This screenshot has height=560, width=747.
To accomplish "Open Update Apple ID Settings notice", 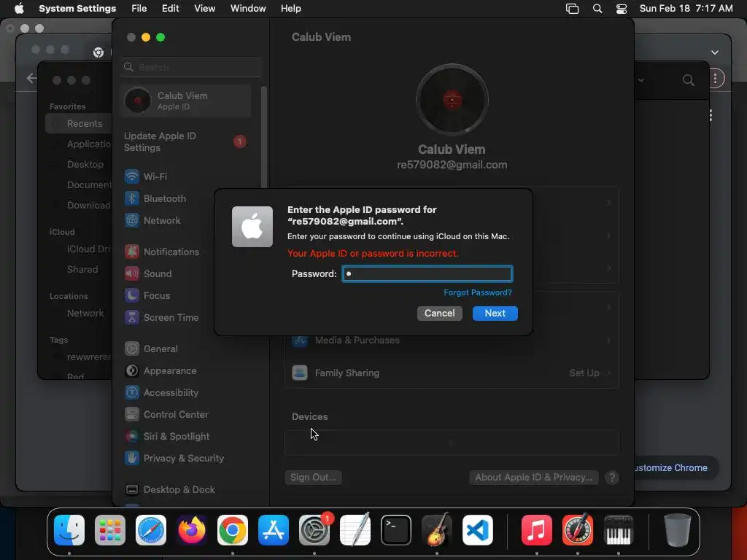I will pos(186,142).
